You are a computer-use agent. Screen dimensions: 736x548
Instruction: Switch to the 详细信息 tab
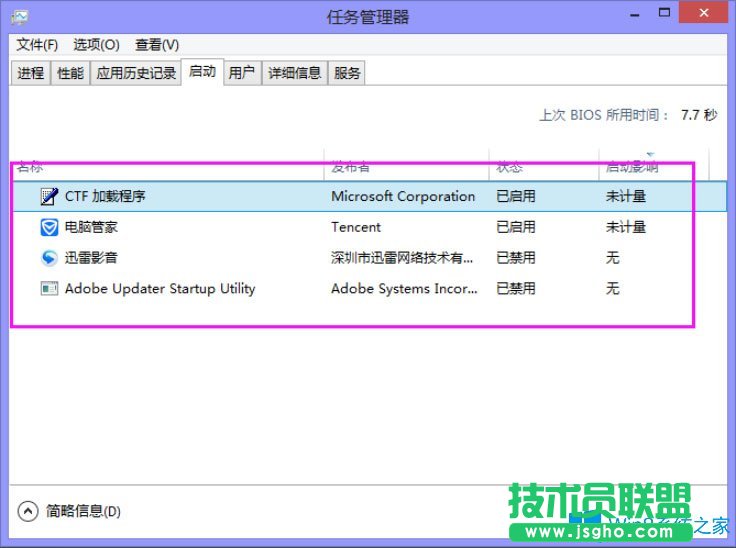click(294, 73)
